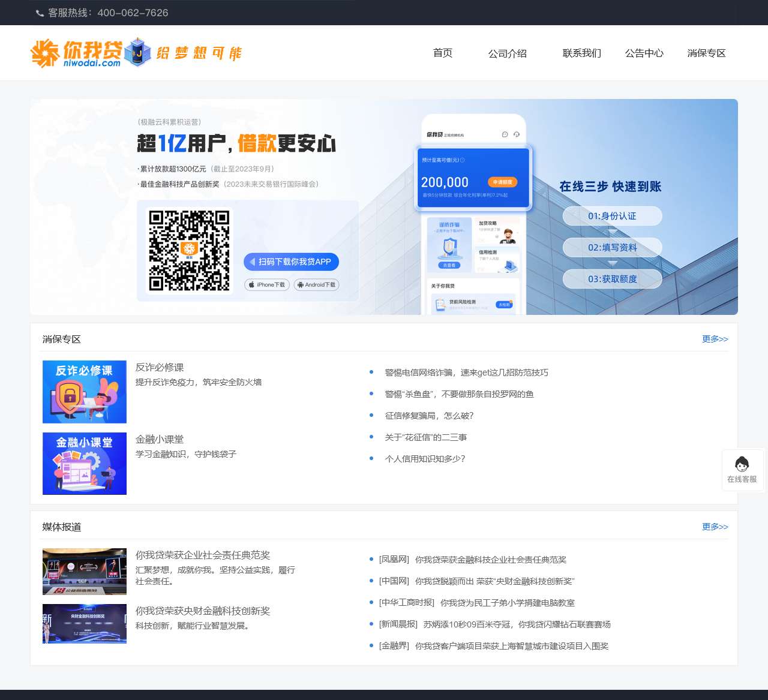Click the 在线三步 快速到账 banner heading
Viewport: 768px width, 700px height.
(610, 187)
